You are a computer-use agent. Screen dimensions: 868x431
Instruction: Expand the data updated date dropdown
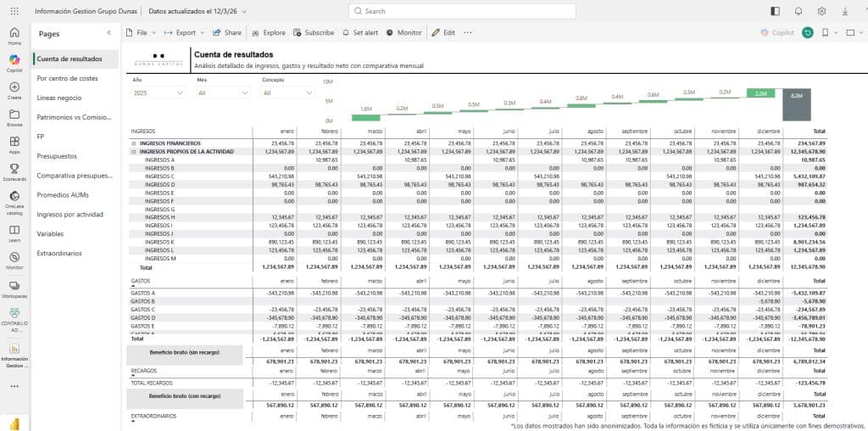tap(245, 11)
